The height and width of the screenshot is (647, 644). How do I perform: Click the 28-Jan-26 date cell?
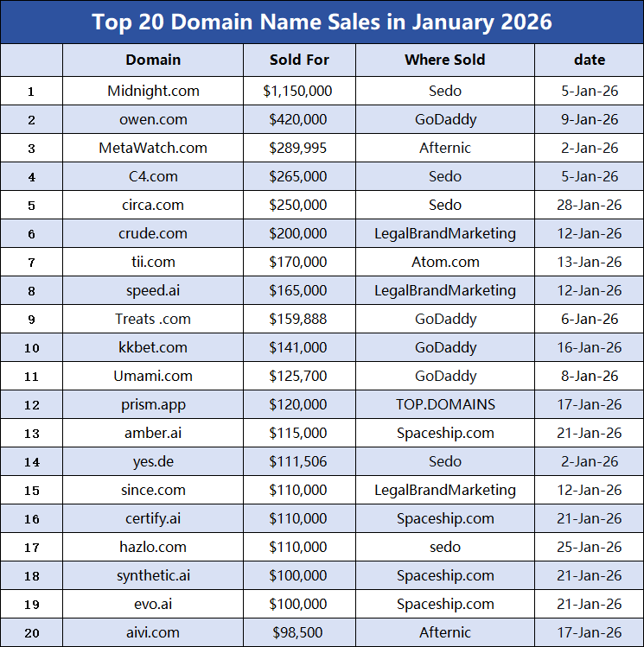[x=590, y=205]
